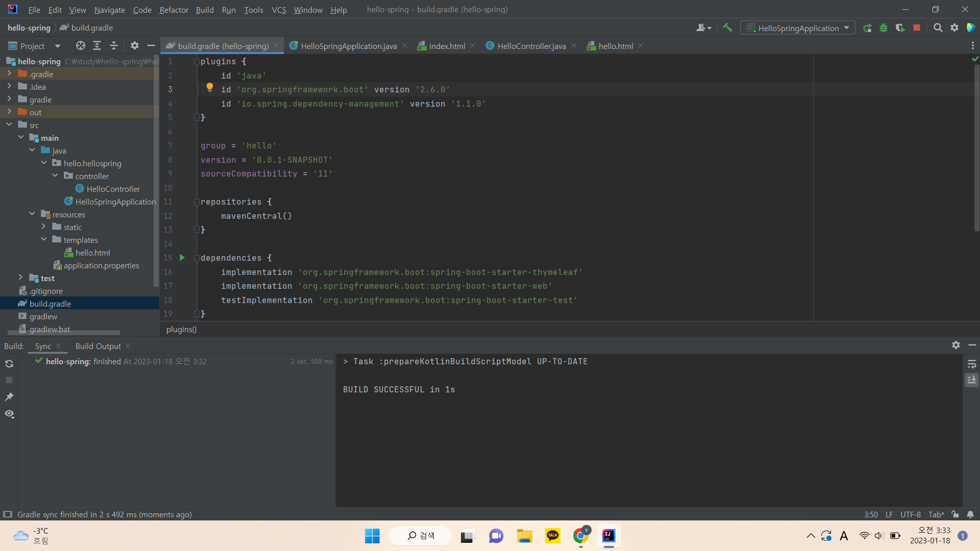Viewport: 980px width, 551px height.
Task: Open user account dropdown icon
Action: 704,28
